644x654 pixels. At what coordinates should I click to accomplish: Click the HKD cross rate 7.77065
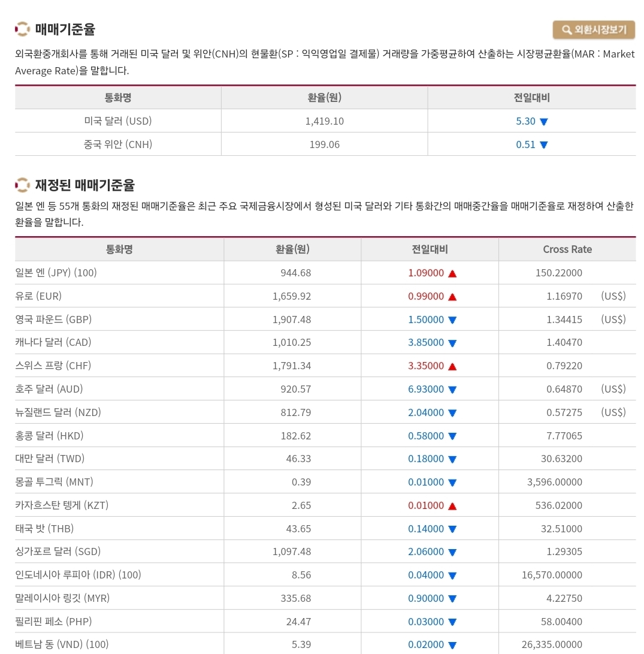point(564,436)
